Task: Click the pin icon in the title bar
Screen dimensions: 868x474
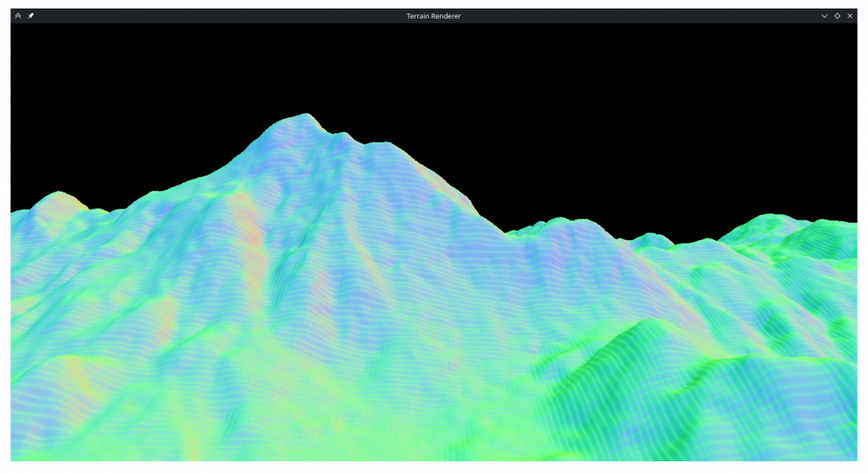Action: 31,16
